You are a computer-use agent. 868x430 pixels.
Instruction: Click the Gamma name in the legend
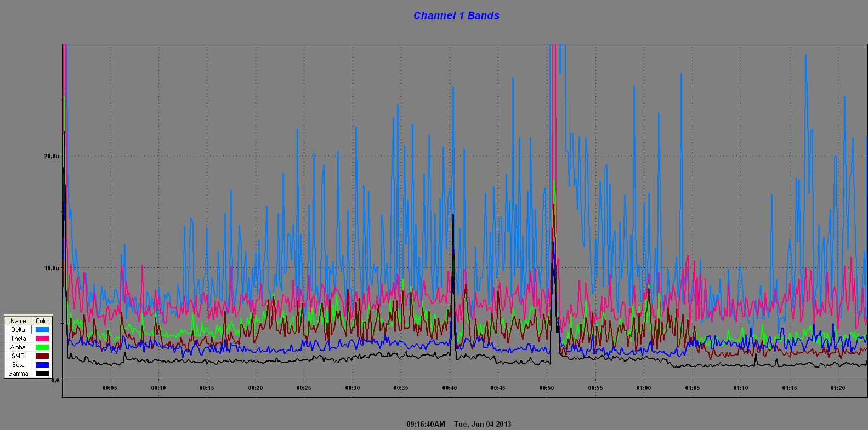coord(18,374)
